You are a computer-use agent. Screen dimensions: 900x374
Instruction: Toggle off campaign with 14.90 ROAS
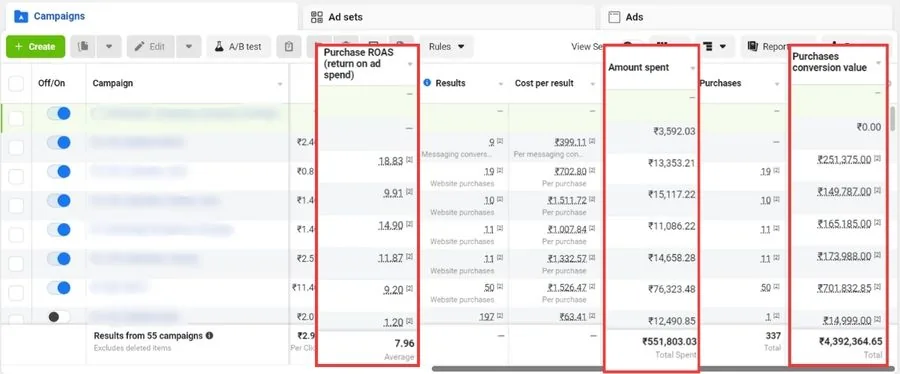click(x=59, y=229)
